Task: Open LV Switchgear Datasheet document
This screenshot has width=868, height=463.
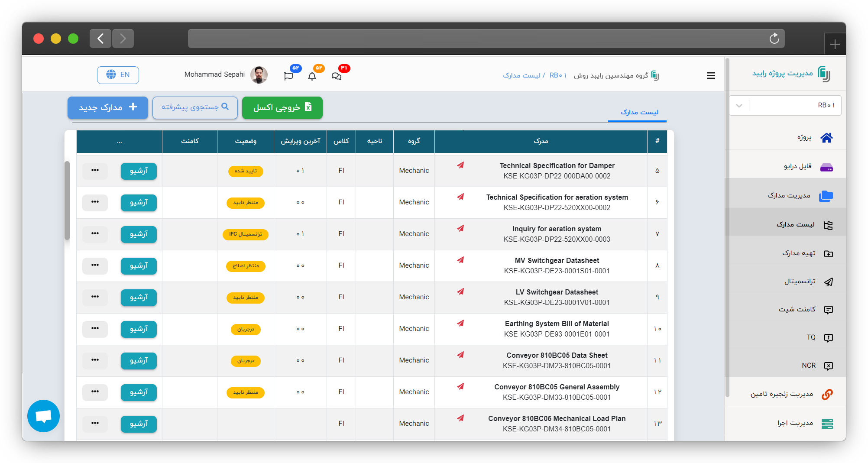Action: pyautogui.click(x=557, y=292)
